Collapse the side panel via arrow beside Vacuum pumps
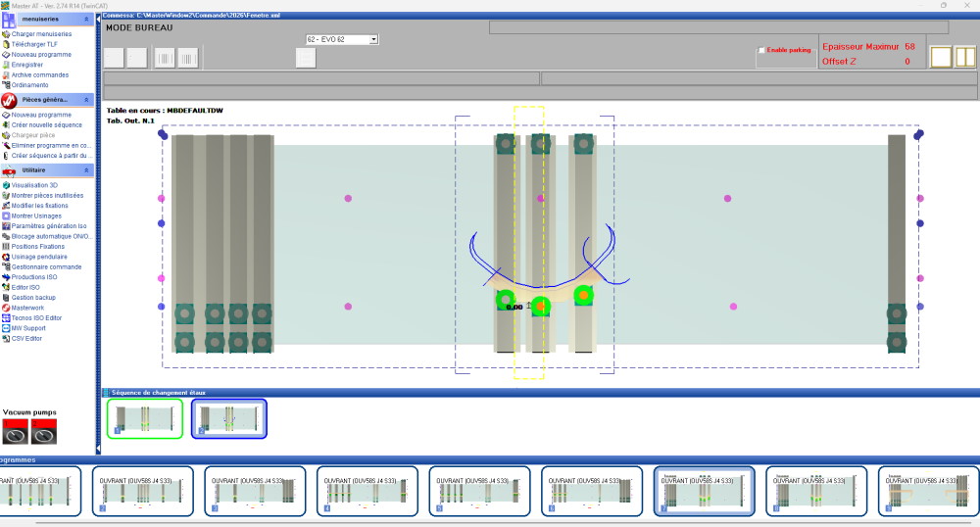 [x=98, y=449]
